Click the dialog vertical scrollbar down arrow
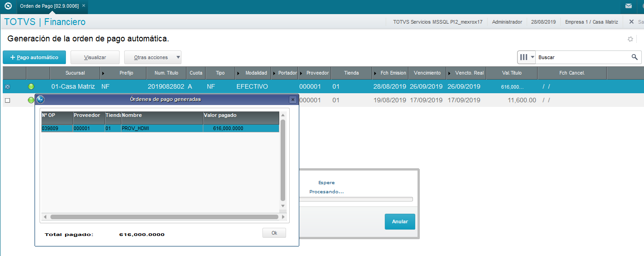The image size is (644, 256). [283, 206]
